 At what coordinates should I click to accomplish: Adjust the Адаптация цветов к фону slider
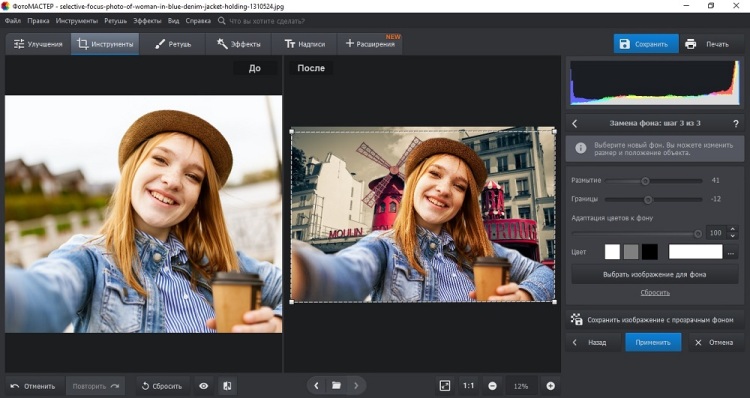coord(698,233)
